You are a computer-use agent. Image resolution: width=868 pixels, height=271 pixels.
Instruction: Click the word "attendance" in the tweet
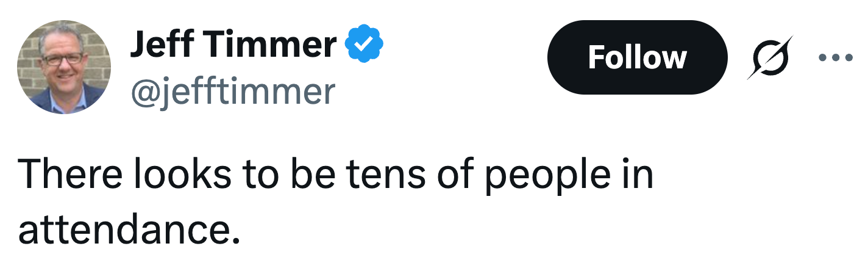pos(125,229)
